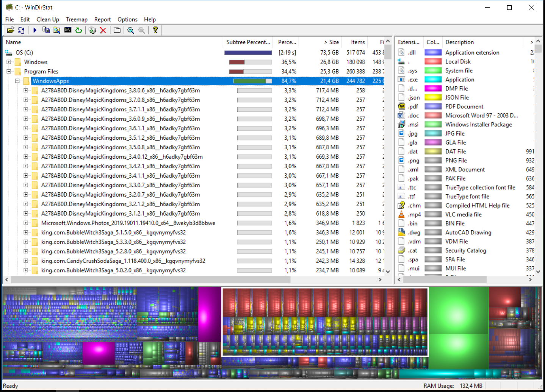The image size is (545, 392).
Task: Open the Options menu
Action: coord(127,19)
